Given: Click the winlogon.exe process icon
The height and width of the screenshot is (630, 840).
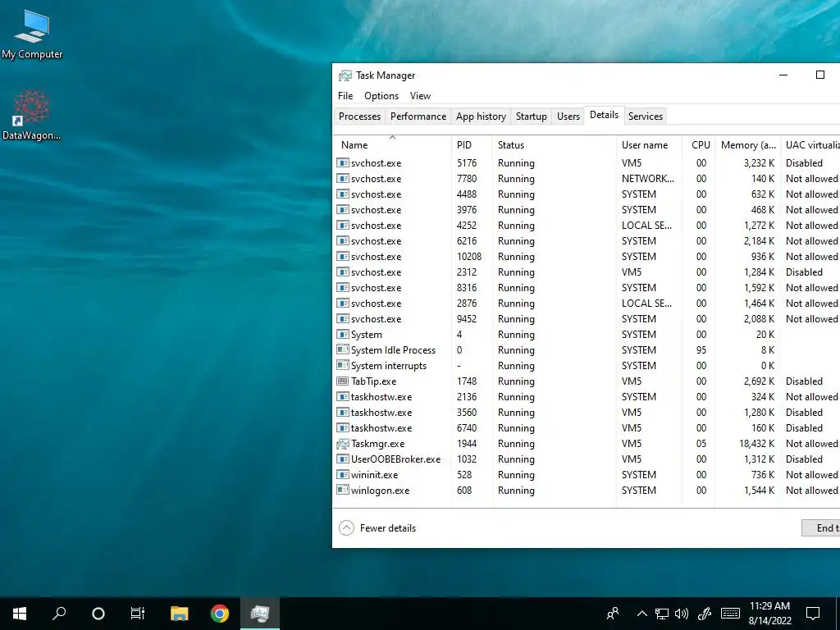Looking at the screenshot, I should pyautogui.click(x=343, y=491).
